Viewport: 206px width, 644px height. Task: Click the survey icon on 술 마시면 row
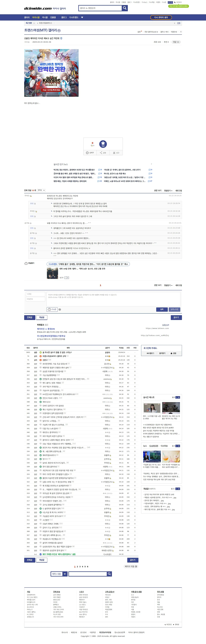pos(41,352)
